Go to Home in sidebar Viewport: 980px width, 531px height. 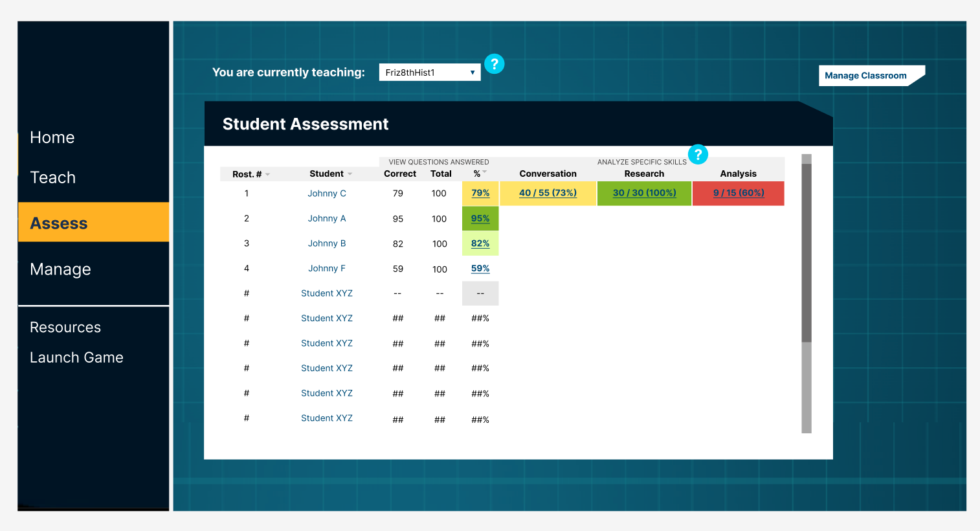(x=52, y=137)
